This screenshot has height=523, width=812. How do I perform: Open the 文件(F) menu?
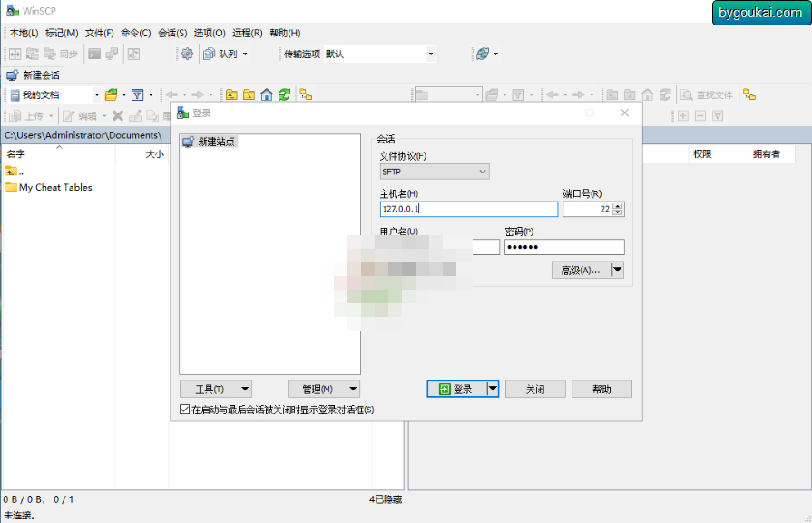pyautogui.click(x=100, y=33)
